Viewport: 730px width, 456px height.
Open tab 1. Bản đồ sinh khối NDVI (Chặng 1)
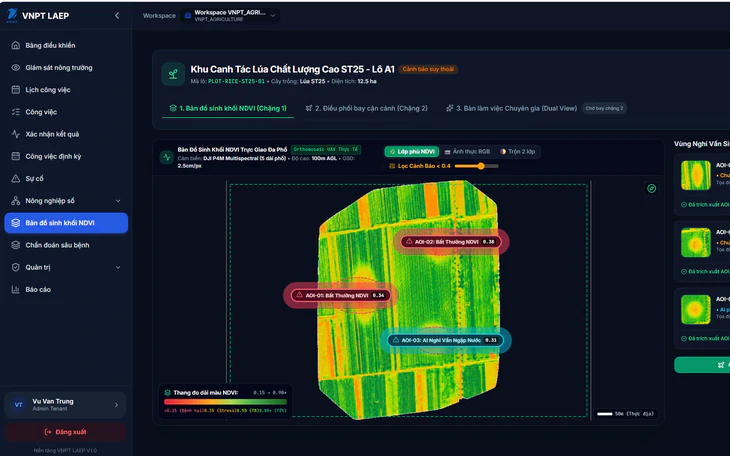[228, 108]
